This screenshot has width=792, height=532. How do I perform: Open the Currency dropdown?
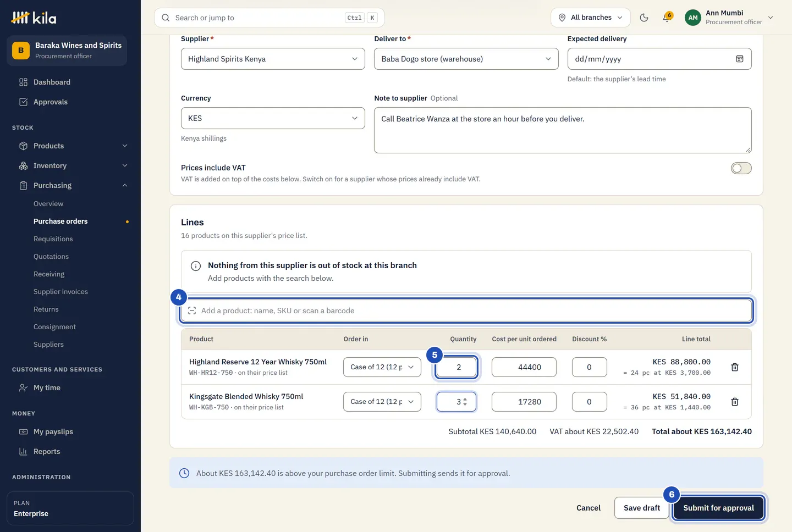[x=273, y=118]
